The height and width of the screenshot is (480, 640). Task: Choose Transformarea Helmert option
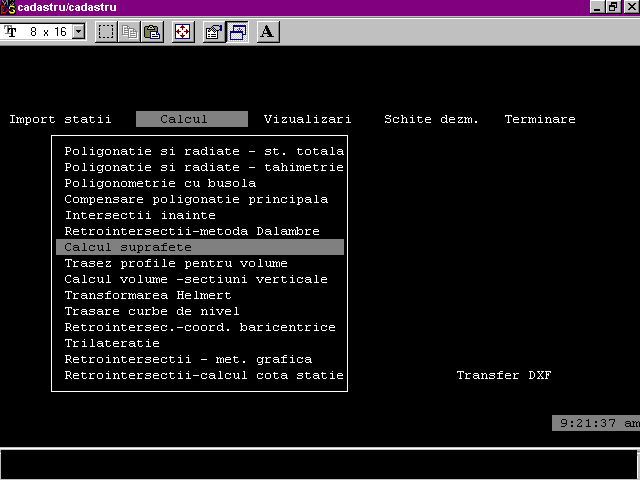[x=148, y=295]
